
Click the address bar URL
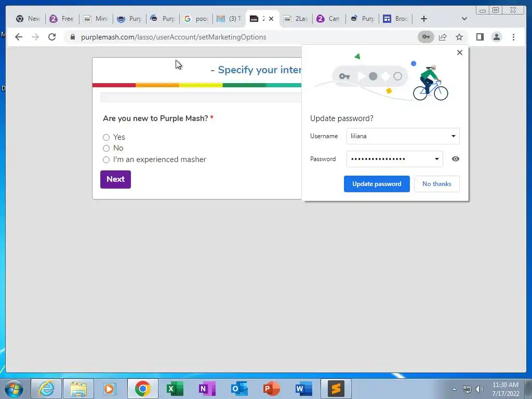coord(174,37)
